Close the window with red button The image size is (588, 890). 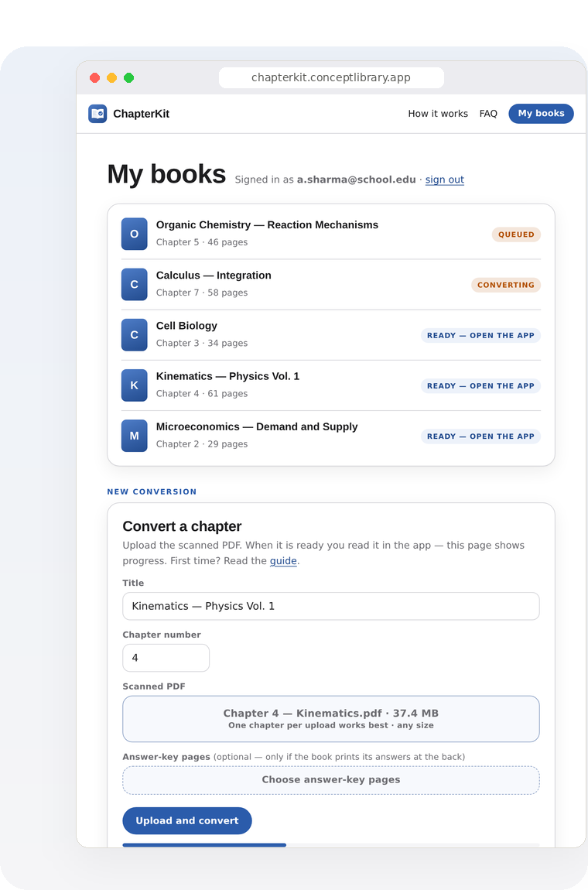(x=95, y=77)
